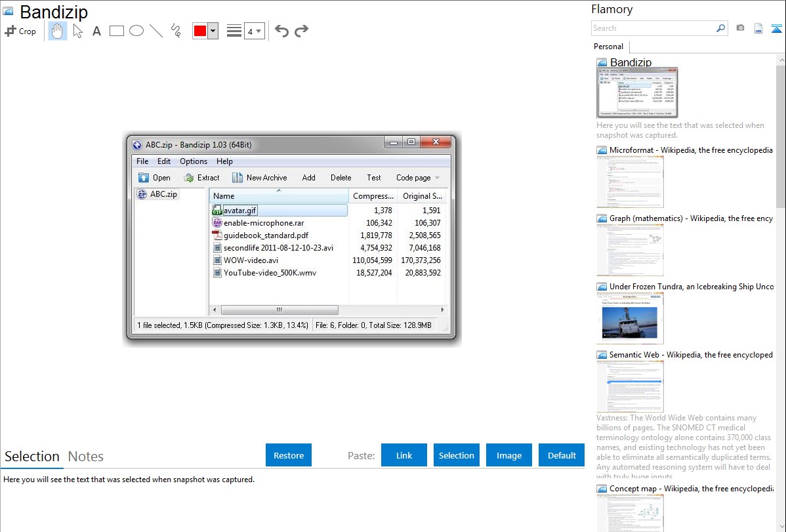Click the Image paste button
Image resolution: width=786 pixels, height=532 pixels.
pos(509,455)
